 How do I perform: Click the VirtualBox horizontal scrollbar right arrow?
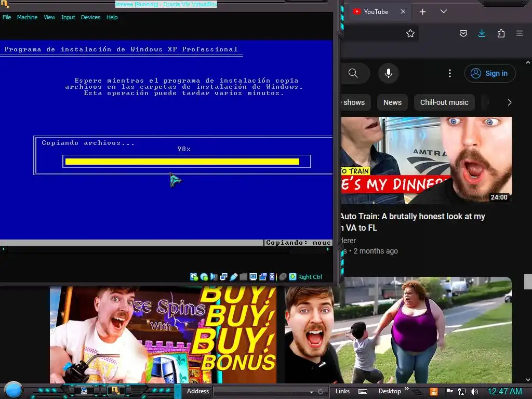point(328,249)
